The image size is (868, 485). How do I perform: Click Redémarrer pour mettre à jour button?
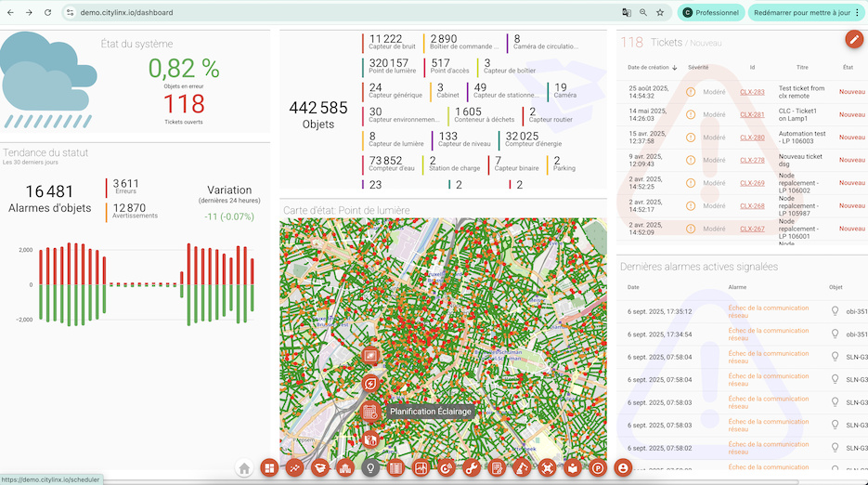pos(801,12)
